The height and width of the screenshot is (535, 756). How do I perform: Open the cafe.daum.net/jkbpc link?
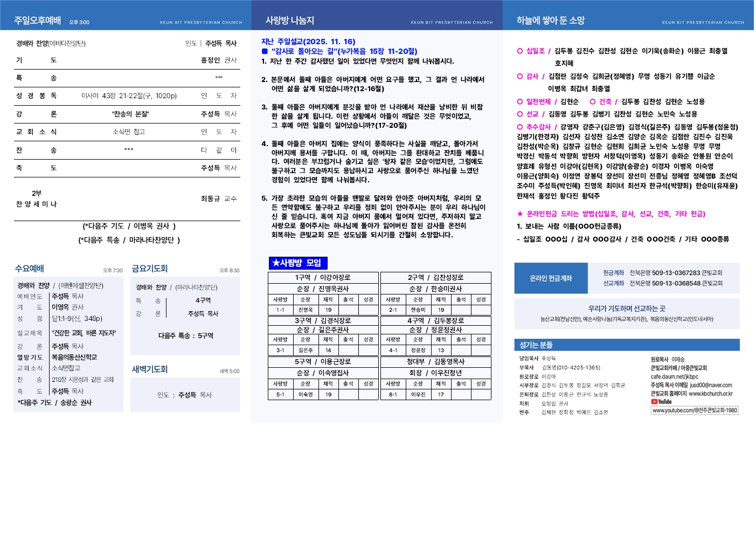point(674,376)
